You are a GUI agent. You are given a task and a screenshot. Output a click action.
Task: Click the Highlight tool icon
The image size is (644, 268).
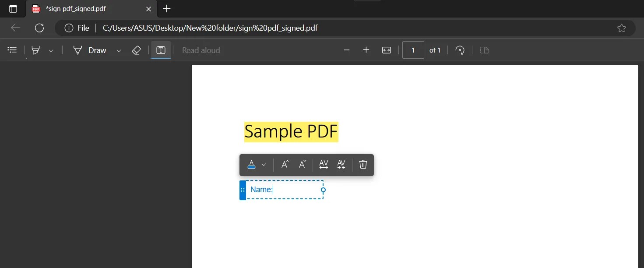coord(35,50)
